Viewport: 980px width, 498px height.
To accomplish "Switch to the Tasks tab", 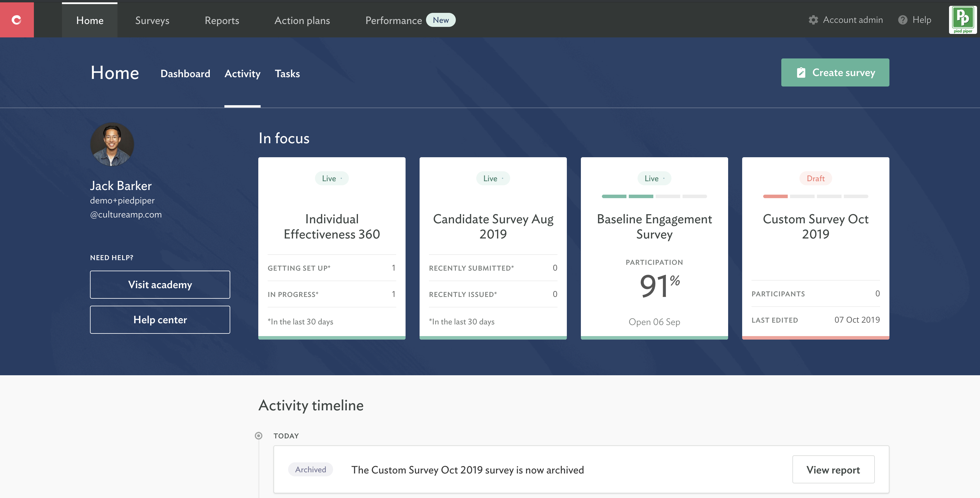I will tap(287, 73).
